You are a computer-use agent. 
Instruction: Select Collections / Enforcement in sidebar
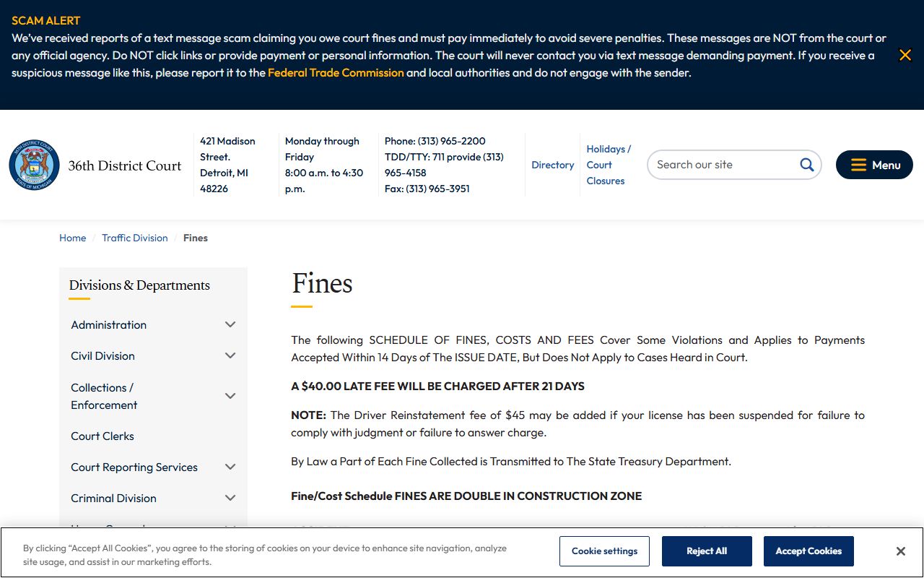click(104, 396)
